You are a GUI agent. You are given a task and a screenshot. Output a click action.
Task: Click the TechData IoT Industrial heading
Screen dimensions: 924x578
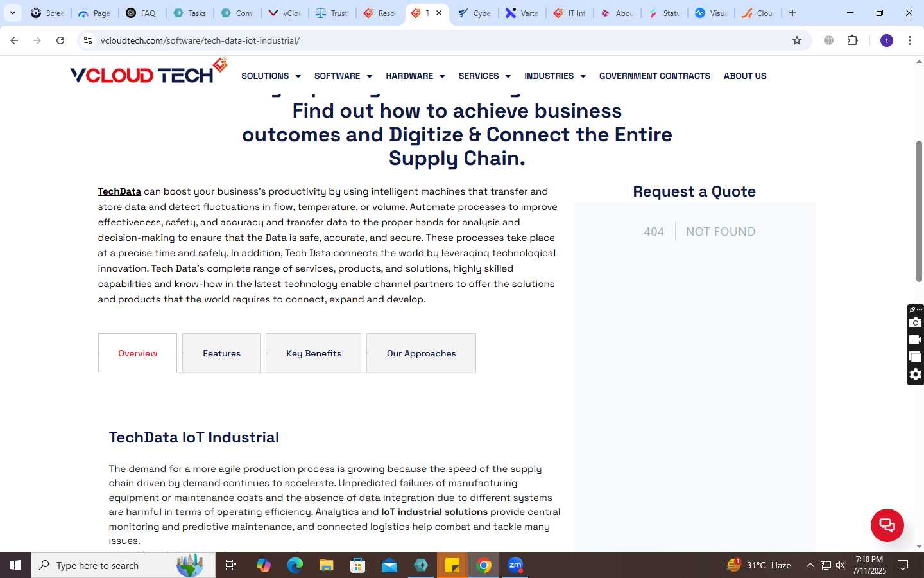[194, 437]
